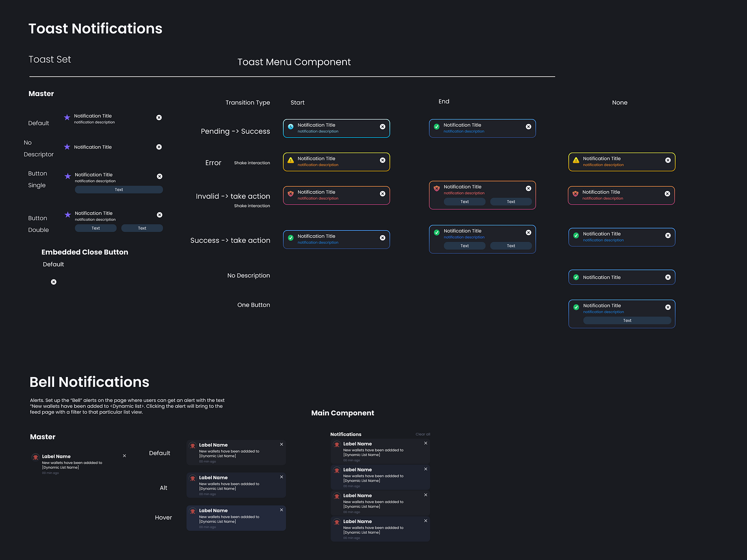The height and width of the screenshot is (560, 747).
Task: Click the shield icon on the End column Invalid toast
Action: [x=437, y=188]
